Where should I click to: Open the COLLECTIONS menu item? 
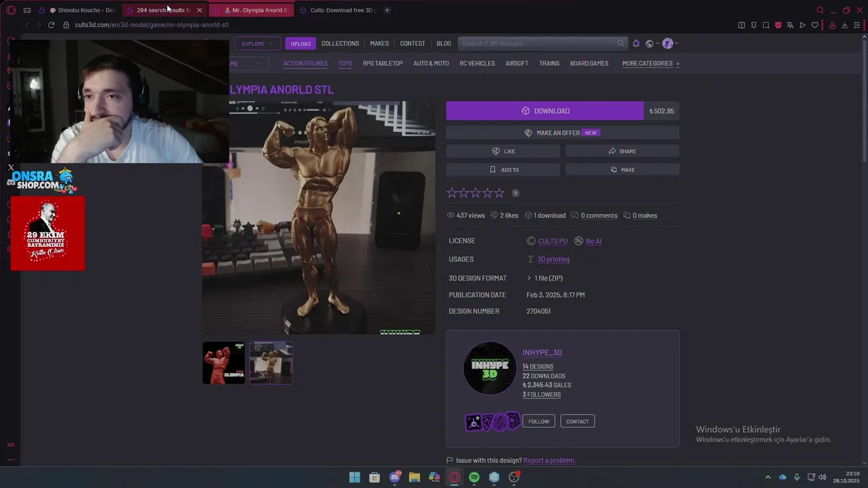(340, 43)
